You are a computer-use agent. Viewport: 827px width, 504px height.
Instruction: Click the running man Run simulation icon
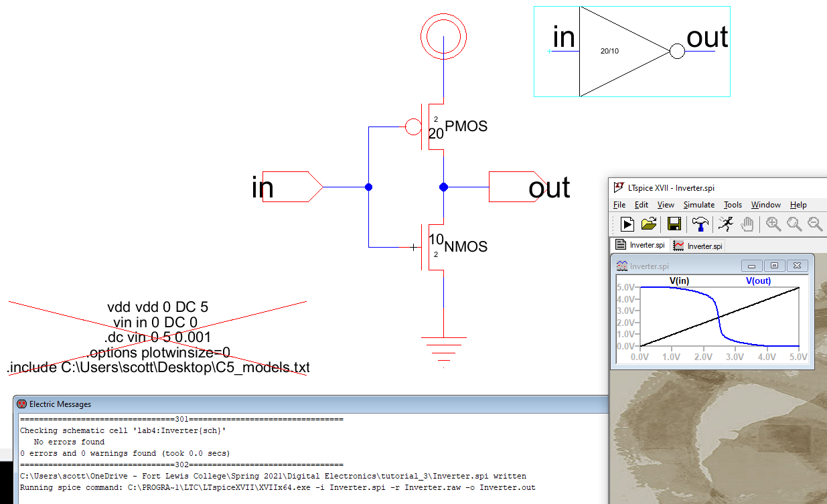point(725,224)
